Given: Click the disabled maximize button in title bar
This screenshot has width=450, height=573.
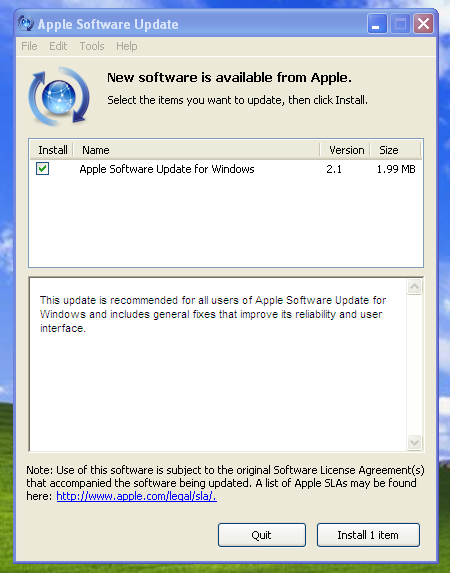Looking at the screenshot, I should click(x=400, y=24).
